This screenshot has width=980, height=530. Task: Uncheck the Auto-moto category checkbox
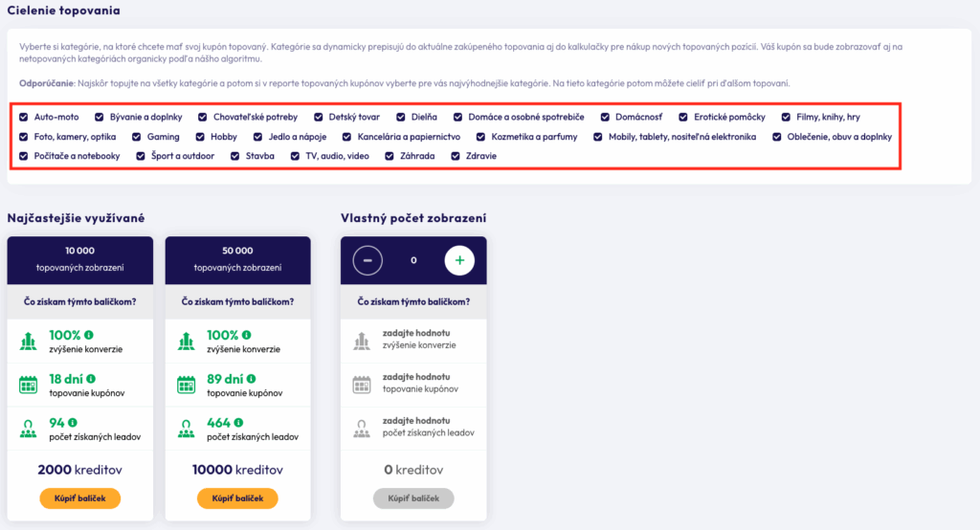(x=24, y=117)
